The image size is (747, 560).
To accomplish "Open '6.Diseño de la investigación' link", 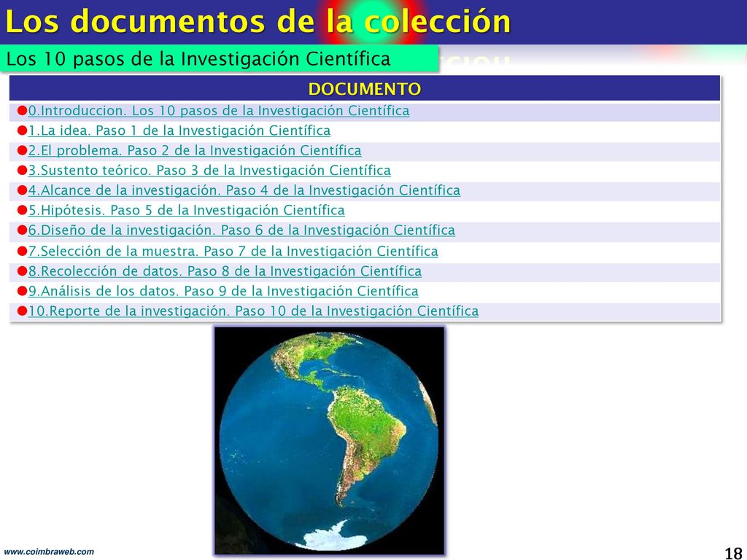I will pos(241,231).
